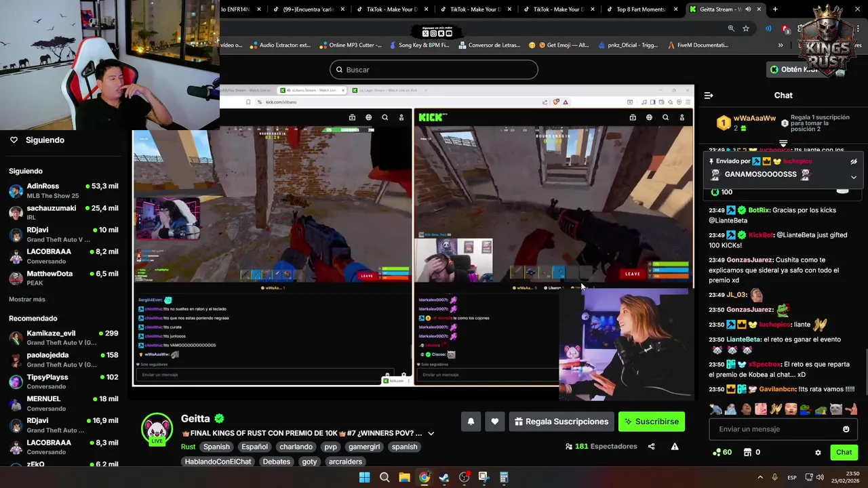Screen dimensions: 868x488
Task: Expand the pinned message chevron
Action: click(x=854, y=177)
